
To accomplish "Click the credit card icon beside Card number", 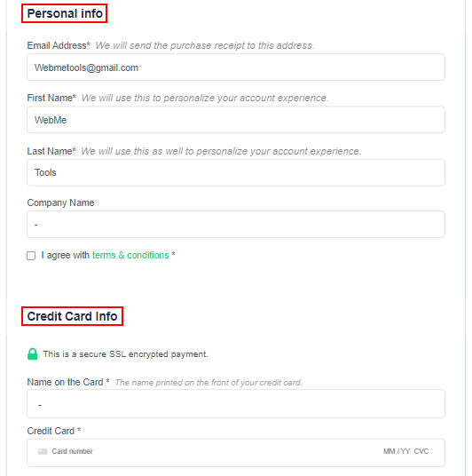I will coord(43,451).
